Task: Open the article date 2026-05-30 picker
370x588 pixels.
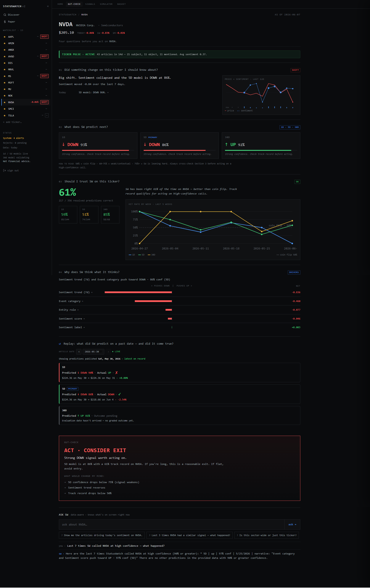Action: [93, 352]
